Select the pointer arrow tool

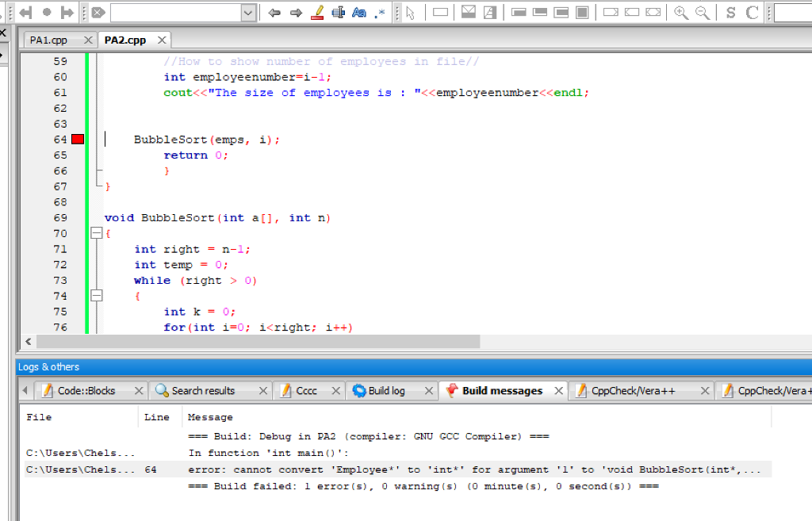coord(411,13)
